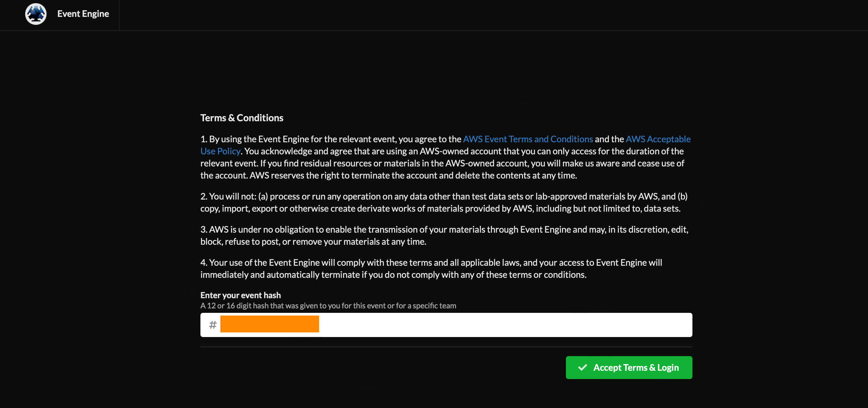Click the hash # symbol icon
The height and width of the screenshot is (408, 868).
[x=213, y=325]
